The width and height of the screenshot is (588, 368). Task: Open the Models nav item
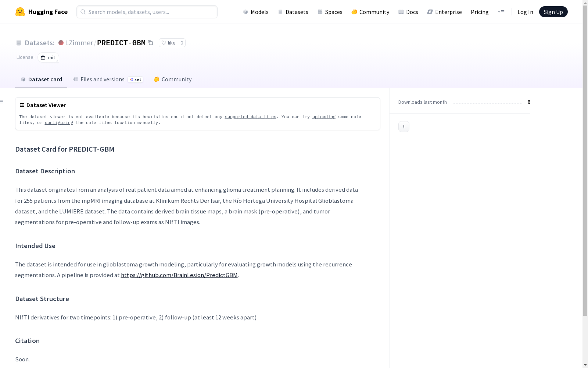coord(256,12)
